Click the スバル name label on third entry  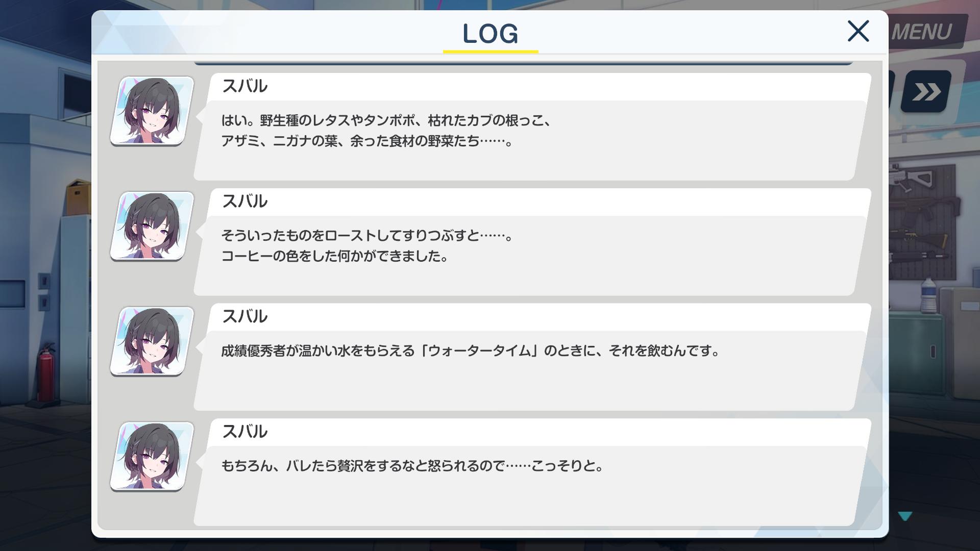point(244,317)
